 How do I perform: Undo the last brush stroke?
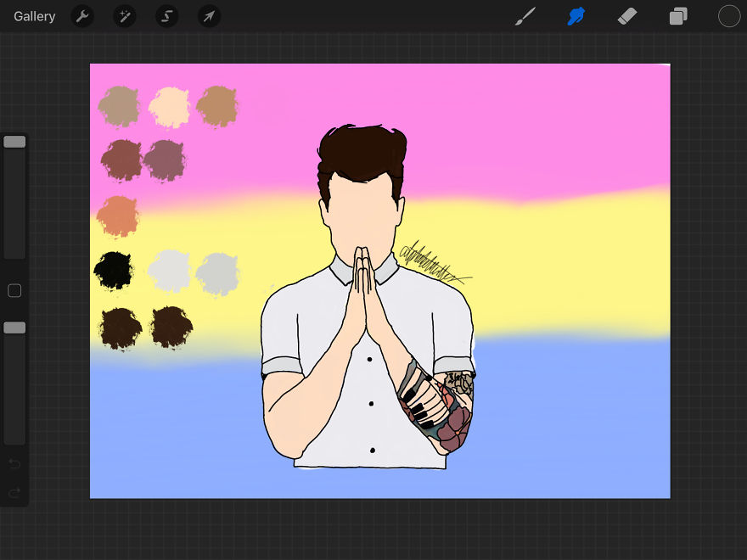(14, 464)
